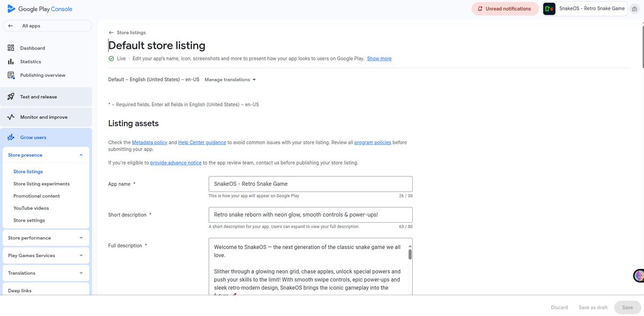Expand the Store performance section
Viewport: 644px width, 316px height.
81,238
